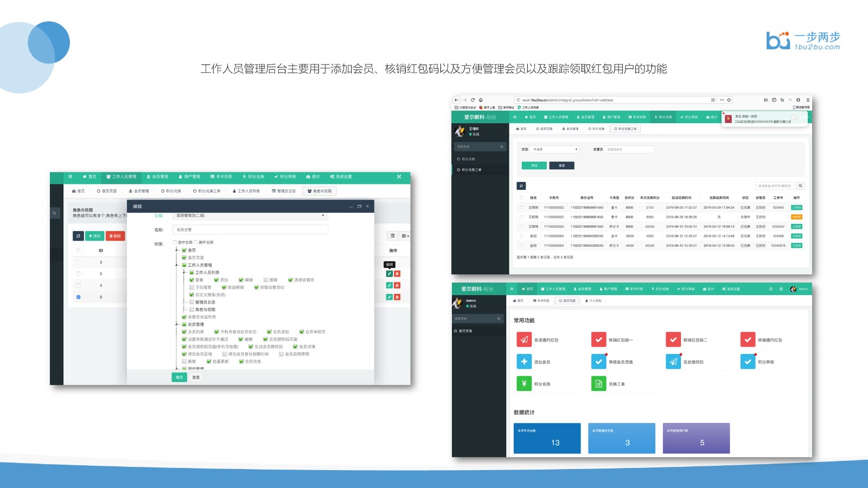The image size is (868, 488).
Task: Click the dark 重置 button in the filter panel
Action: [x=561, y=165]
